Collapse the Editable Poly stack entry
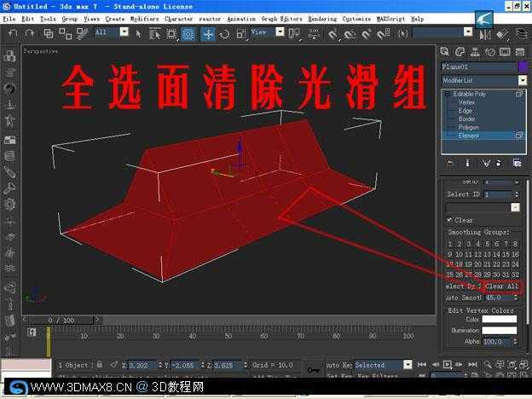 pos(448,94)
